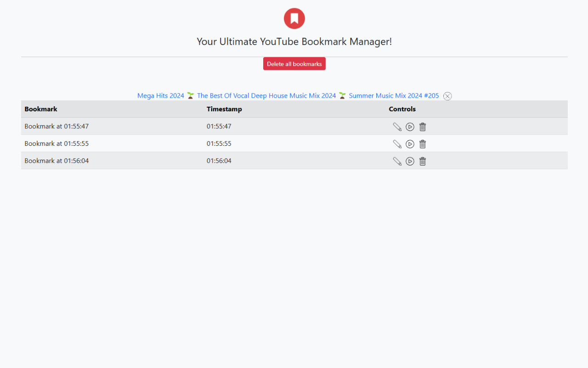Play the bookmark at 01:55:47
Screen dimensions: 588x368
pos(410,127)
